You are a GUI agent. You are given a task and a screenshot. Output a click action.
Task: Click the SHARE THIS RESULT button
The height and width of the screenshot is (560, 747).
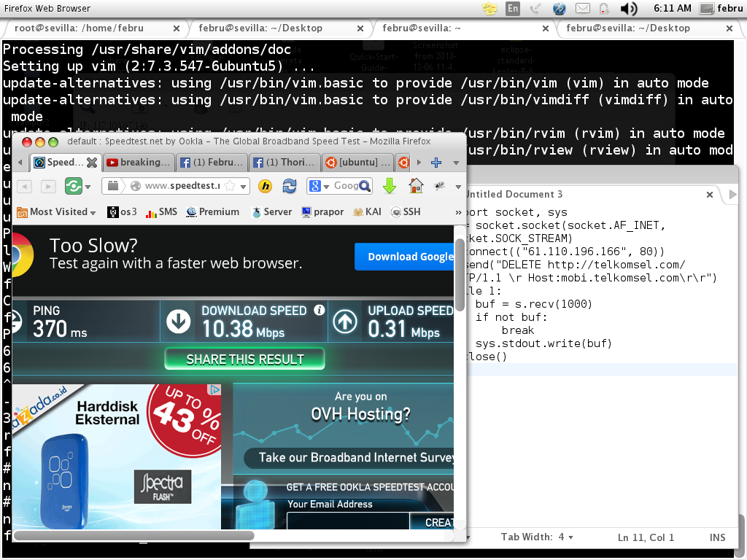coord(244,359)
